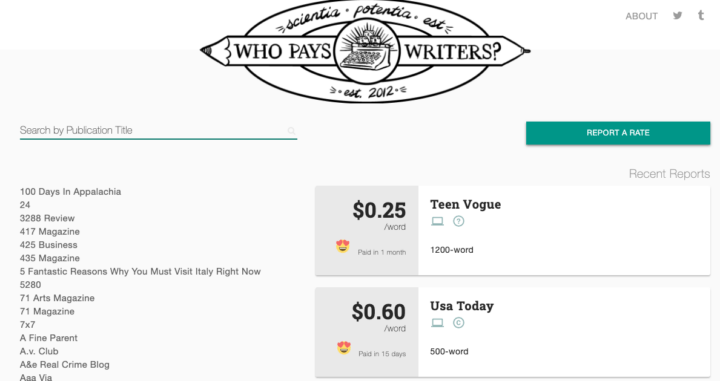
Task: Click Teen Vogue laptop platform icon
Action: point(438,221)
